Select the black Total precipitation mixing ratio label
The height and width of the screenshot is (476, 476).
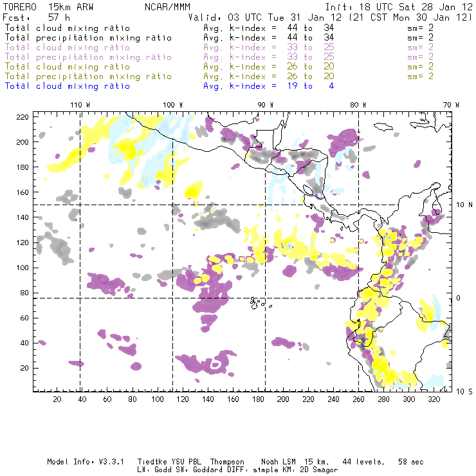(x=88, y=38)
